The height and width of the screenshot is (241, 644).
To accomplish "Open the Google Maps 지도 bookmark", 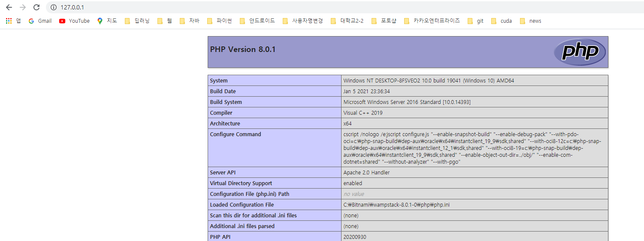I will 107,21.
